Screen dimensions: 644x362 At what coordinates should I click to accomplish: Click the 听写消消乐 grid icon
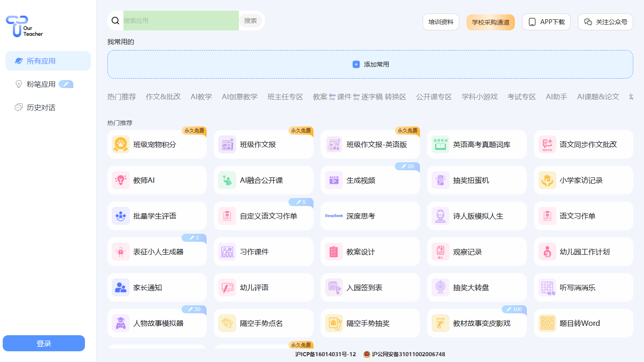547,287
